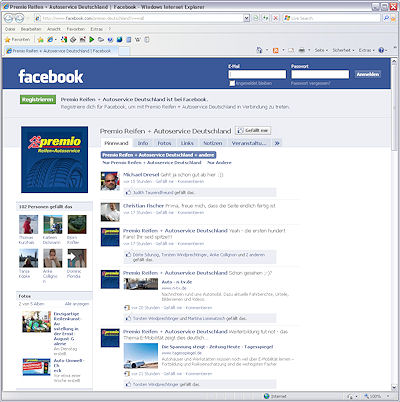Expand the feeds dropdown arrow

click(x=283, y=50)
